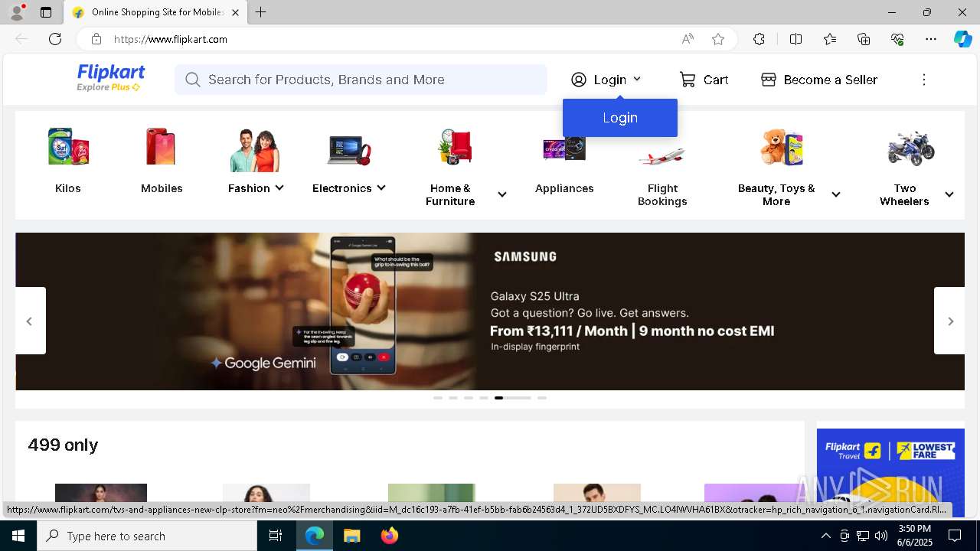
Task: Open Browser essentials heart icon
Action: [x=897, y=39]
